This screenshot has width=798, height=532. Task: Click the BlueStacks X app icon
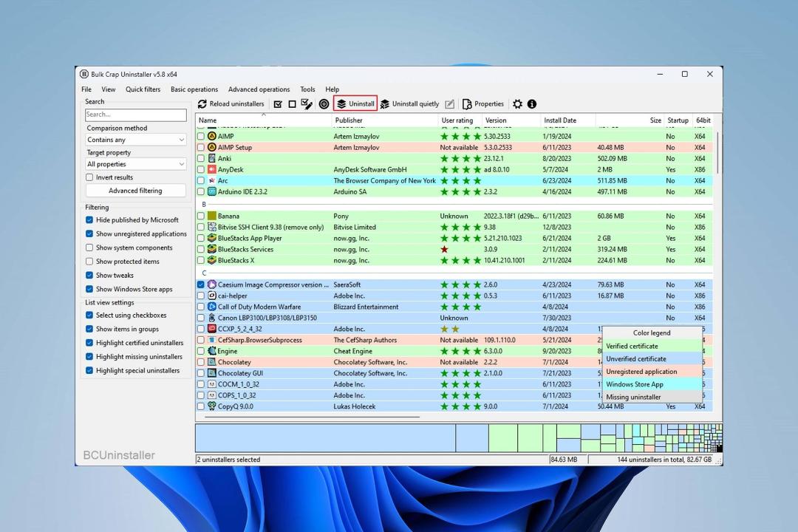(x=212, y=260)
